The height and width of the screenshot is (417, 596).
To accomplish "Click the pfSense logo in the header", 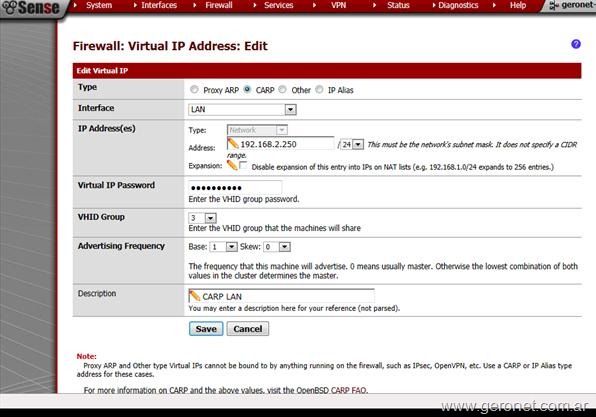I will pyautogui.click(x=30, y=8).
